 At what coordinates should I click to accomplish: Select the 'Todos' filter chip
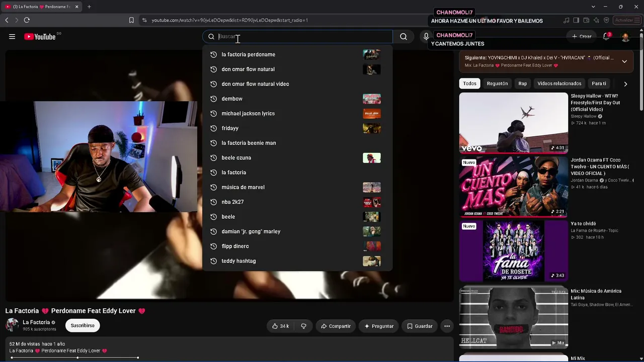click(469, 83)
